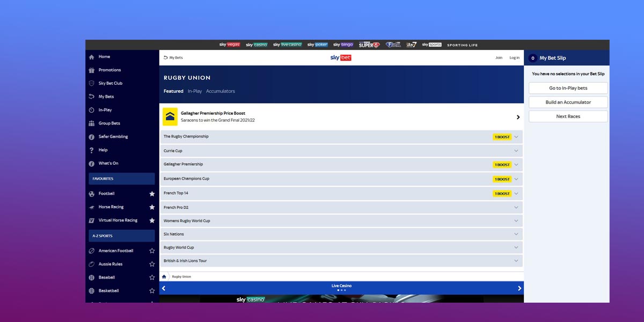
Task: Expand the Currie Cup chevron
Action: 516,151
